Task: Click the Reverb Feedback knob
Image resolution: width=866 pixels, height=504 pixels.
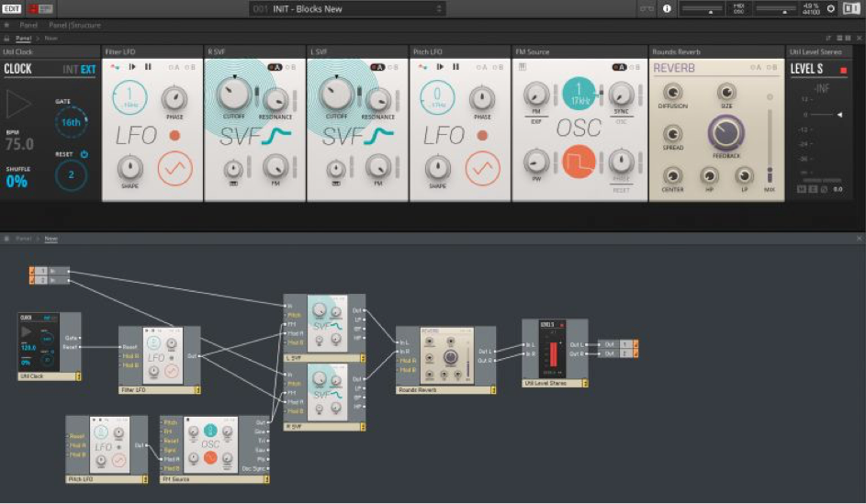Action: point(725,135)
